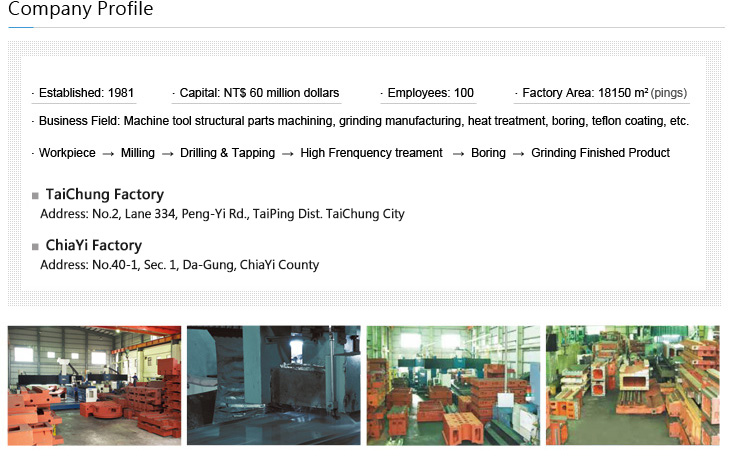Select the TaiChung Factory address line
This screenshot has height=467, width=735.
tap(222, 214)
